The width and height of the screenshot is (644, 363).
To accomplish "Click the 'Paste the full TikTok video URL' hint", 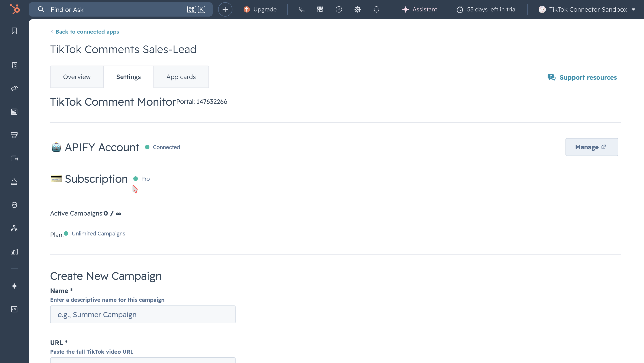I will click(x=92, y=352).
